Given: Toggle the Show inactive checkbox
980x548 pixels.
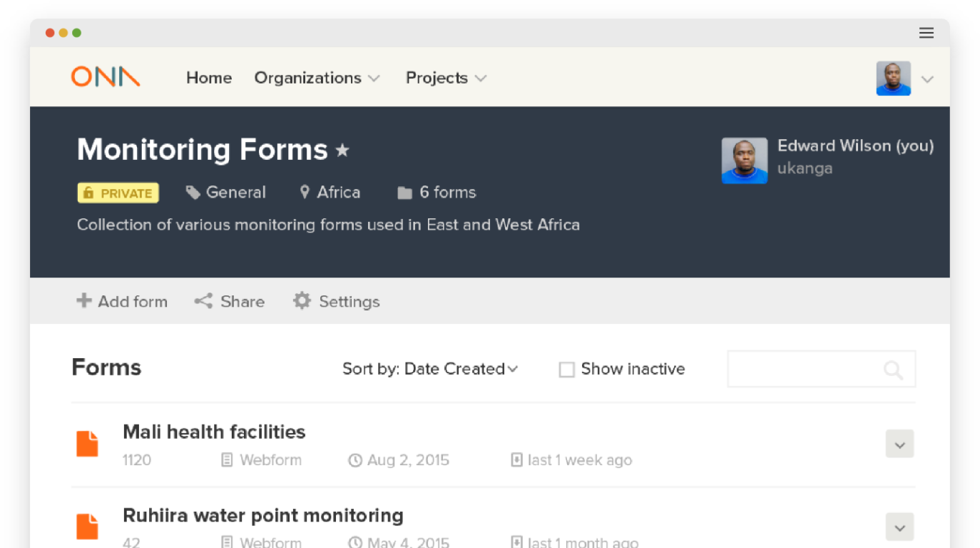Looking at the screenshot, I should click(x=567, y=370).
